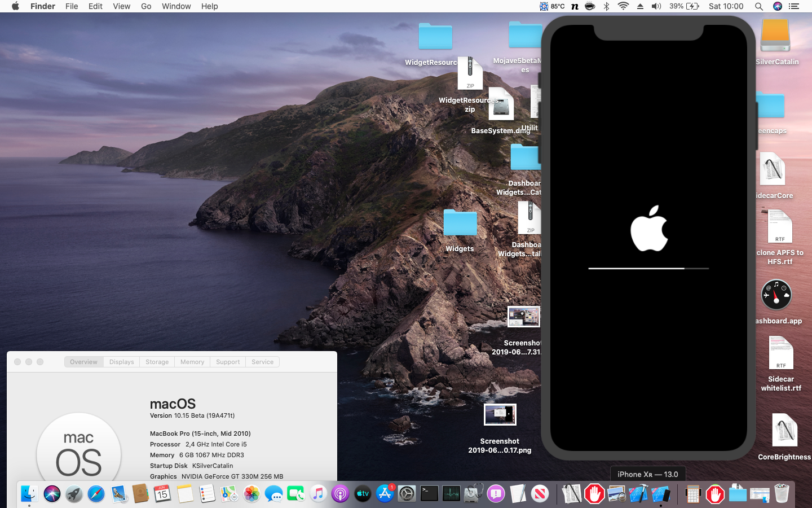The height and width of the screenshot is (508, 812).
Task: Open Calculator in the Dock
Action: (x=693, y=494)
